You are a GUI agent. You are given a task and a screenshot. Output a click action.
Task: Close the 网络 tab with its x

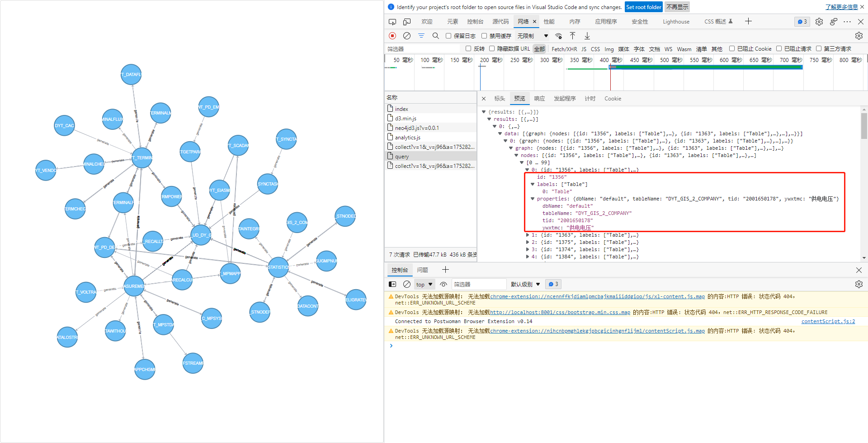pos(534,22)
